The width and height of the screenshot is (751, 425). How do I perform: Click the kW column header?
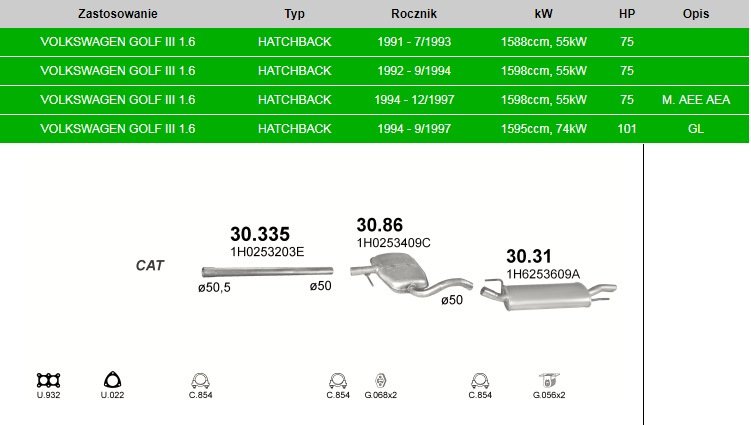(544, 14)
